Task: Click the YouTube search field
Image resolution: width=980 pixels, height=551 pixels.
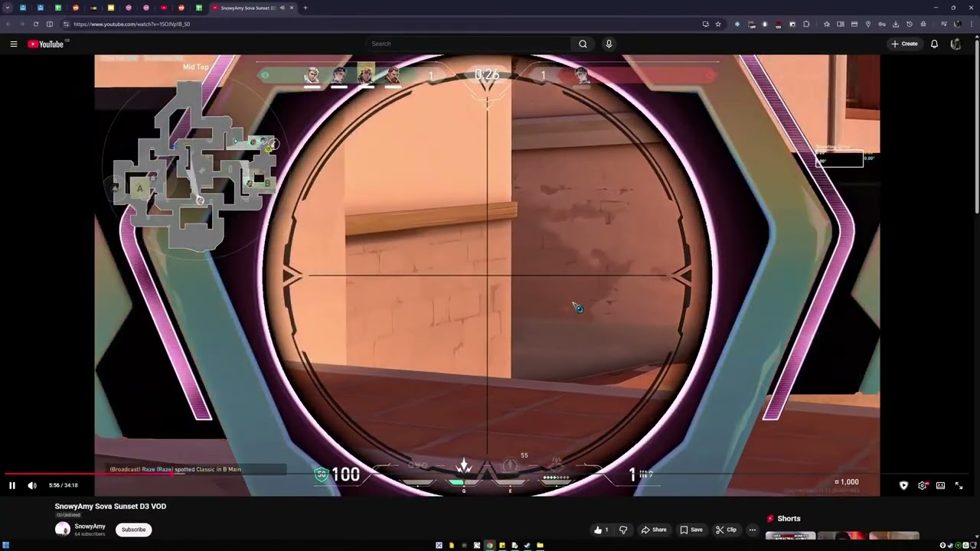Action: click(x=469, y=44)
